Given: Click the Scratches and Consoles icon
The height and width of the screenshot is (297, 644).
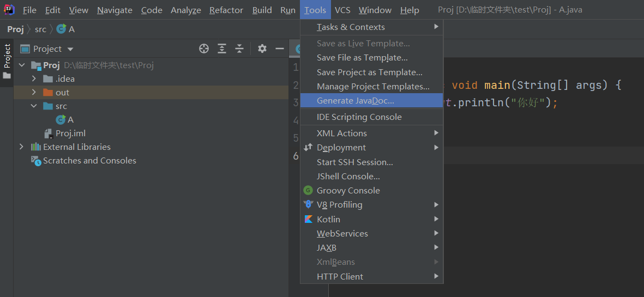Looking at the screenshot, I should tap(36, 161).
